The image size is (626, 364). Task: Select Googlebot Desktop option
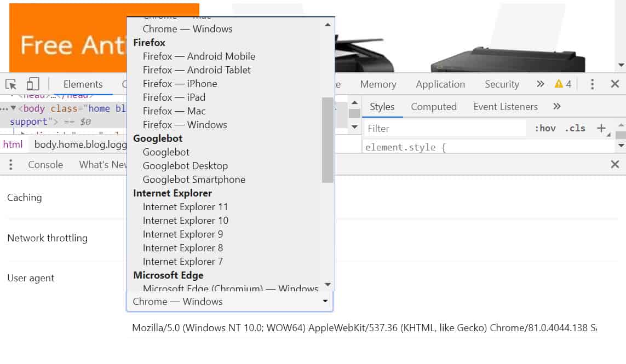coord(185,166)
